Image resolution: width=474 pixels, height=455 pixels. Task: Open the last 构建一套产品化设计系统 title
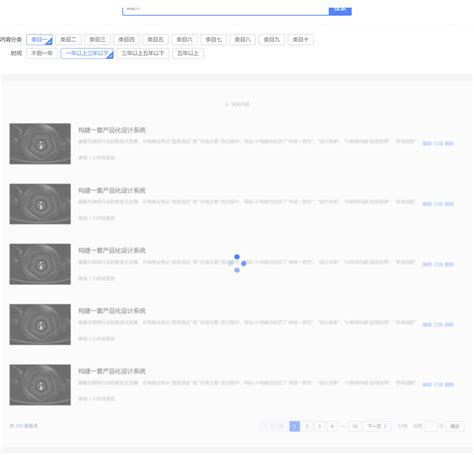click(x=112, y=371)
